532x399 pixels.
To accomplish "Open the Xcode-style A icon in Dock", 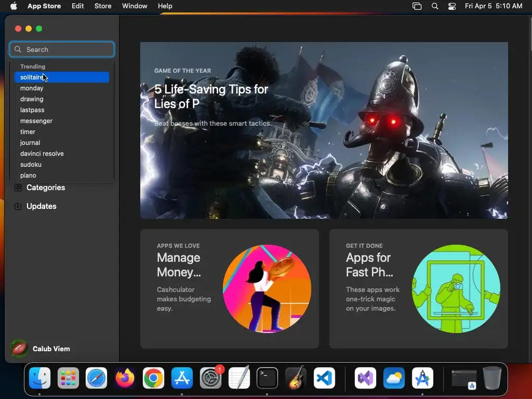I will (x=422, y=378).
